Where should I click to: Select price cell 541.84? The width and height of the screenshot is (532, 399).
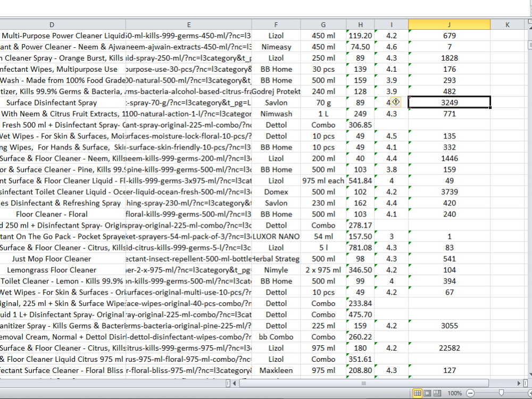pyautogui.click(x=360, y=180)
